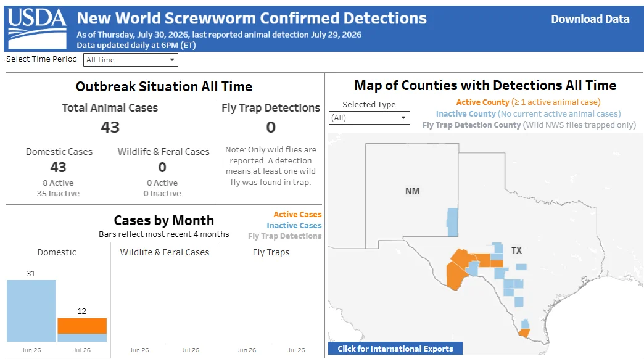644x359 pixels.
Task: Click the Active County legend text
Action: [x=482, y=102]
